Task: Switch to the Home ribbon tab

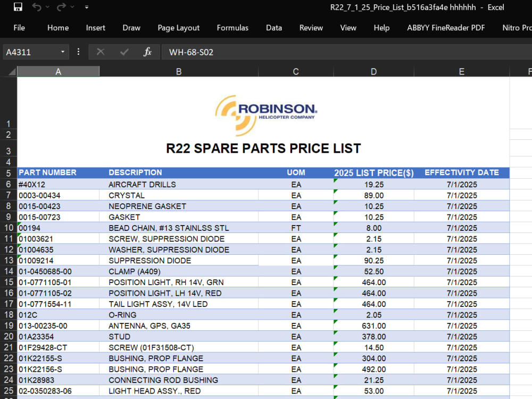Action: pos(58,28)
